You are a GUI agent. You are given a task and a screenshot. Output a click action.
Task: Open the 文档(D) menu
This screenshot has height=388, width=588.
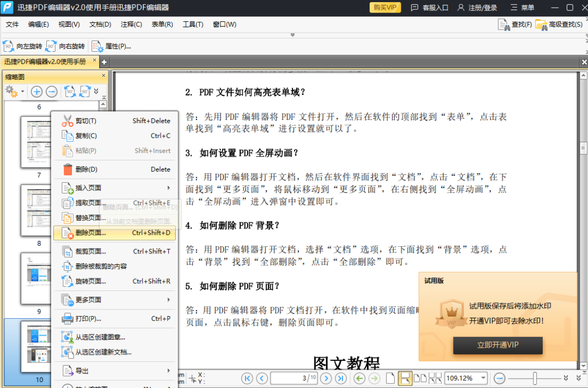coord(100,25)
